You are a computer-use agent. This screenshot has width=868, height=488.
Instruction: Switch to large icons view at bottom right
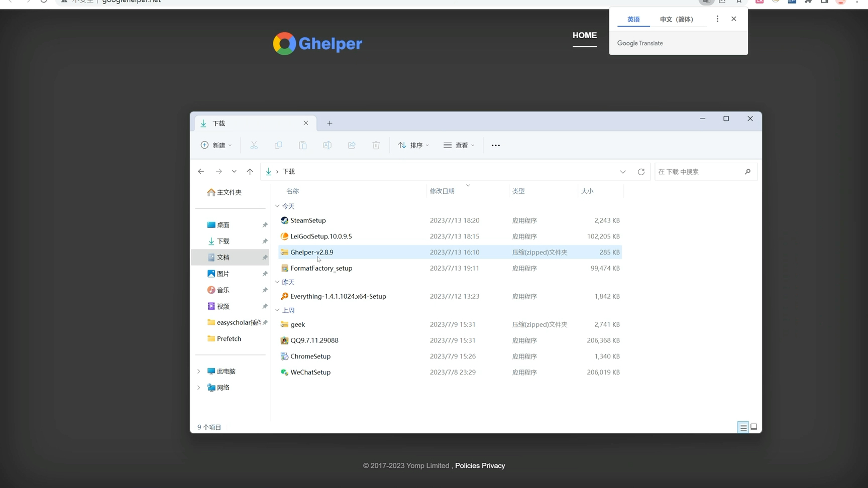[753, 427]
